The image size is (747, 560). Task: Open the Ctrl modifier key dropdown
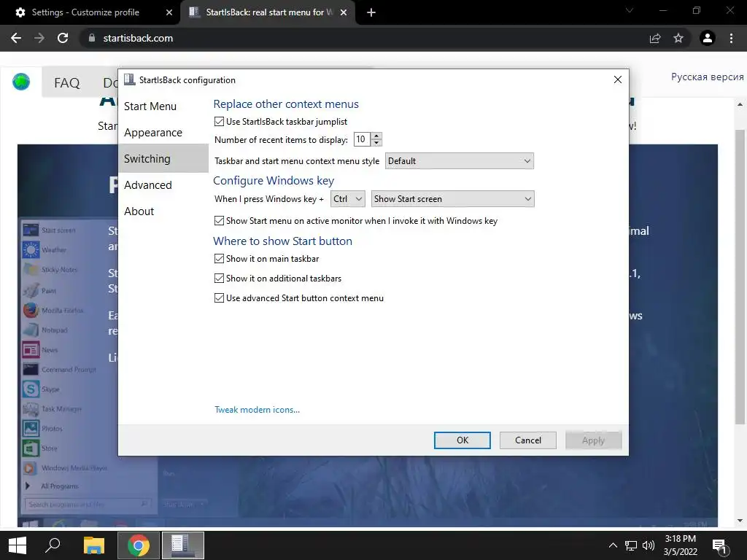point(348,199)
